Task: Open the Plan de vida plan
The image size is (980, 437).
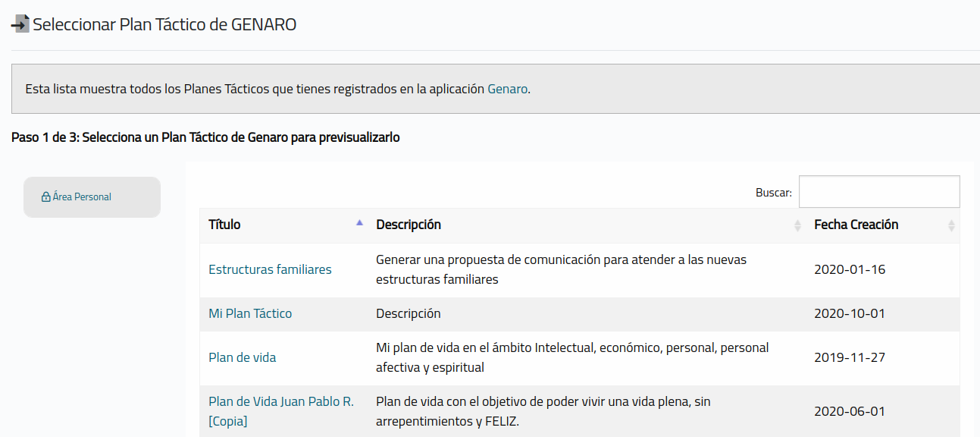Action: tap(242, 357)
